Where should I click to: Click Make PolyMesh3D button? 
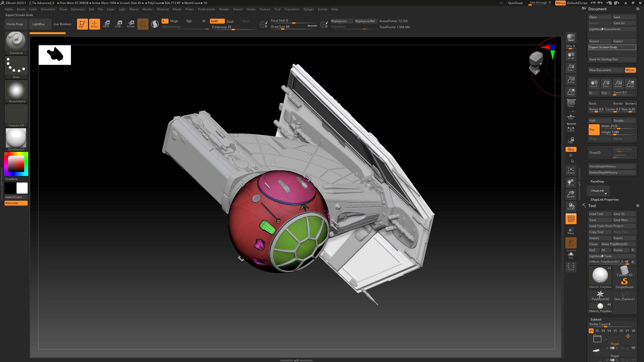[618, 244]
